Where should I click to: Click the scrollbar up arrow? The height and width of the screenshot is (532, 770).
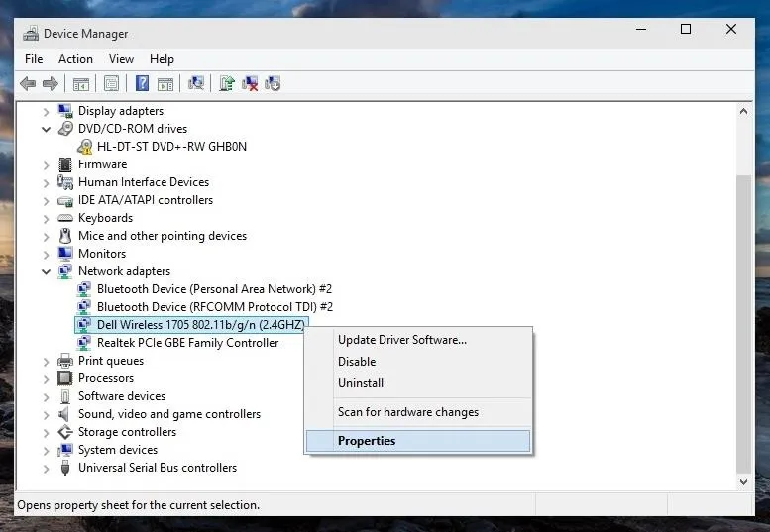(x=743, y=111)
